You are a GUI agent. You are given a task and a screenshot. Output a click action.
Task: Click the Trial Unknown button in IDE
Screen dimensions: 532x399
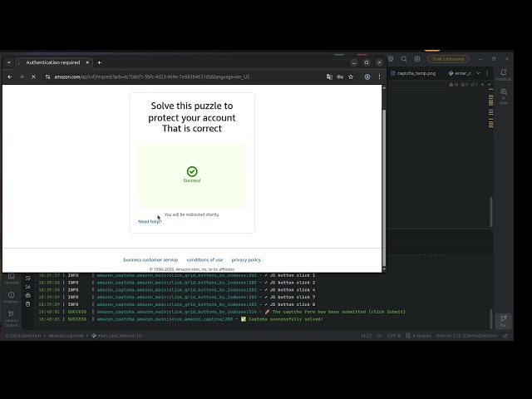pyautogui.click(x=448, y=59)
